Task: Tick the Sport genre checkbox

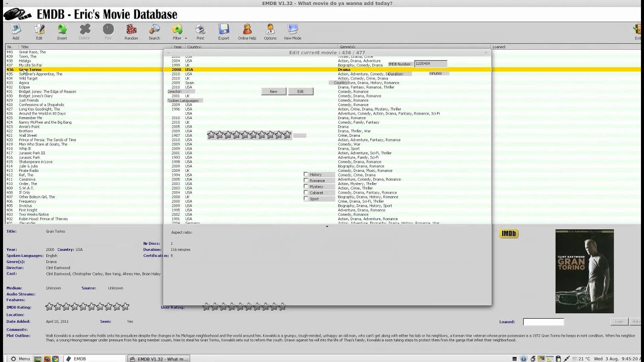Action: click(x=306, y=199)
